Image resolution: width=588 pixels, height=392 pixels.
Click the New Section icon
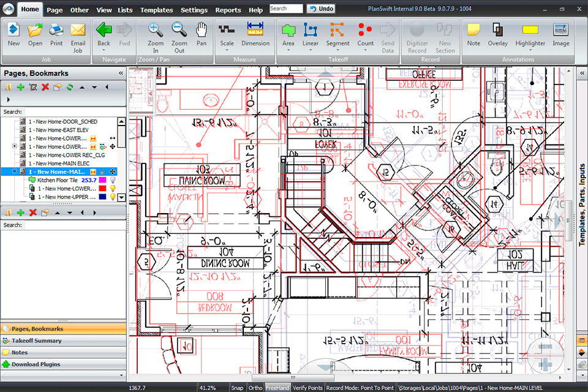445,37
